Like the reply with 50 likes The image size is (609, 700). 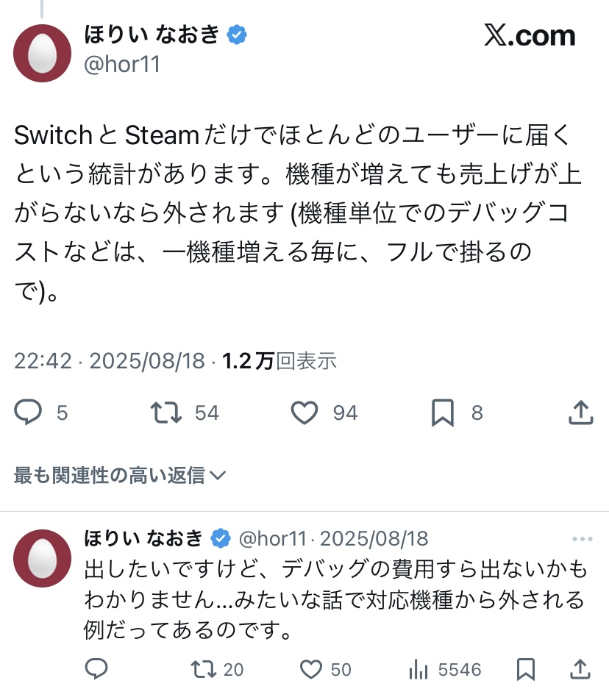(312, 669)
